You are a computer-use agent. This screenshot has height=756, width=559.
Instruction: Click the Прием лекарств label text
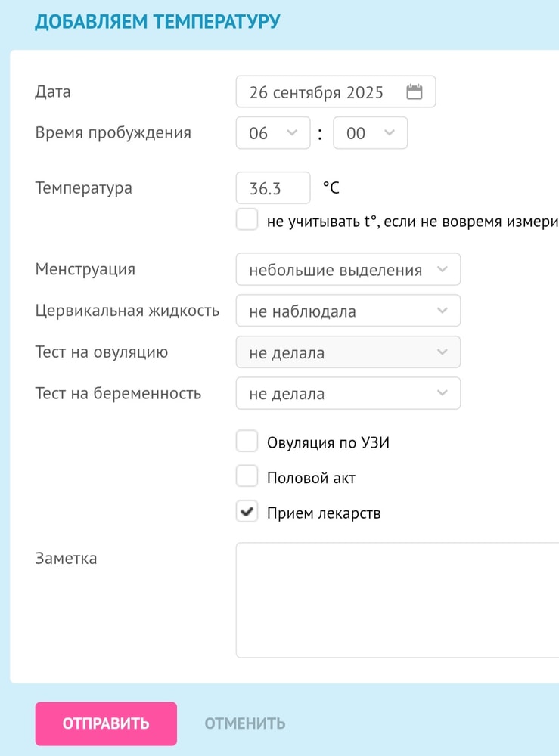point(324,512)
